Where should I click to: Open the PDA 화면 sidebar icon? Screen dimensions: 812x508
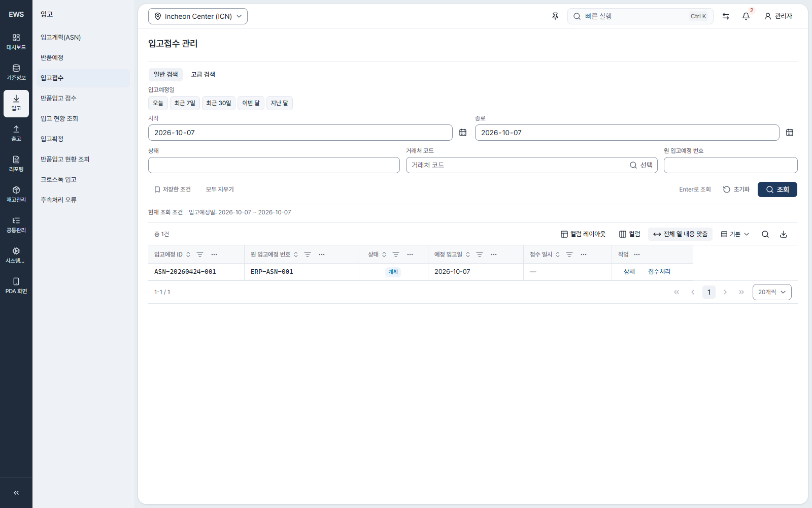16,286
